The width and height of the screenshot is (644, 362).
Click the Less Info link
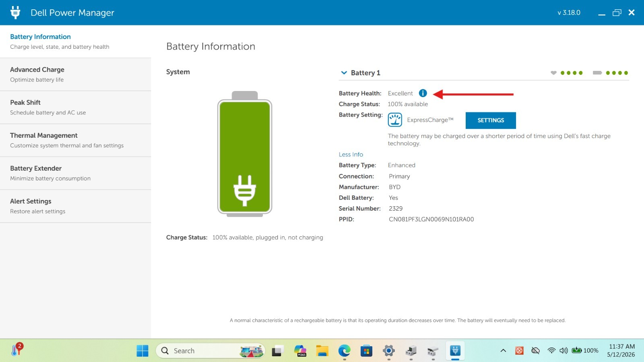[351, 155]
